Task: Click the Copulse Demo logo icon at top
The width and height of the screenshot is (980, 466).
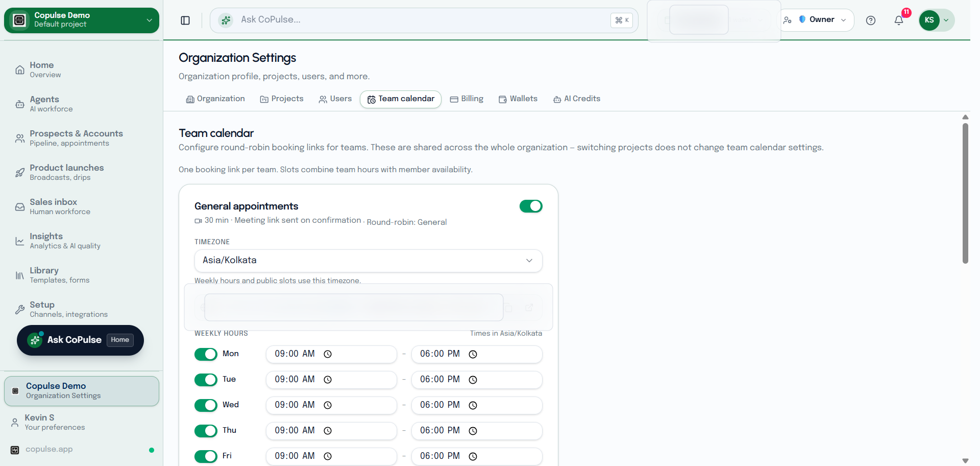Action: (19, 20)
